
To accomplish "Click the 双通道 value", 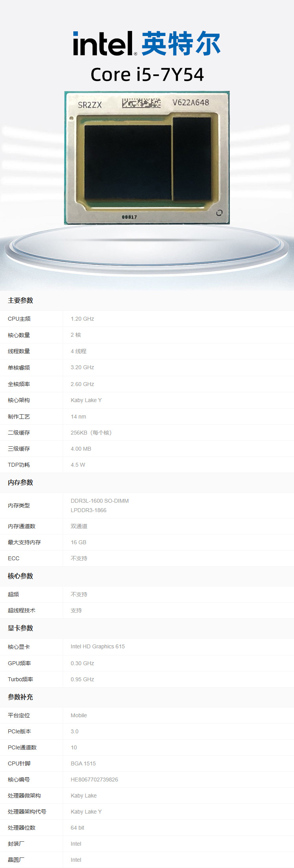I will (x=79, y=526).
